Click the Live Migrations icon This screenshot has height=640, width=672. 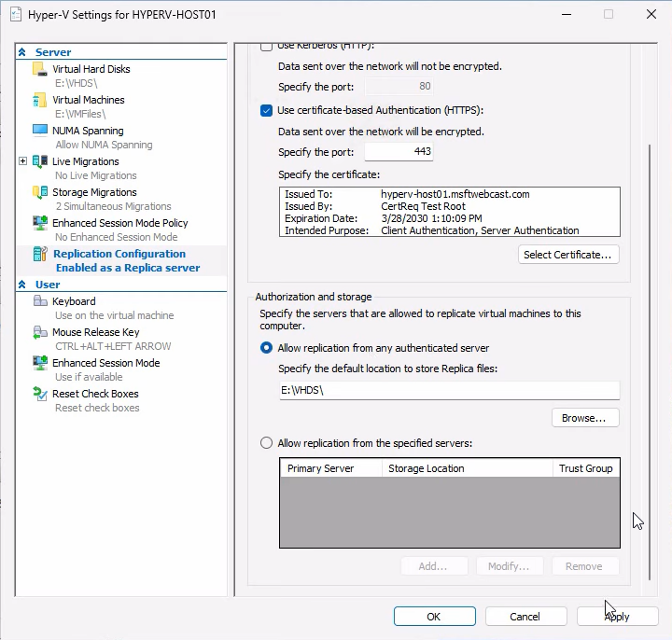[40, 161]
